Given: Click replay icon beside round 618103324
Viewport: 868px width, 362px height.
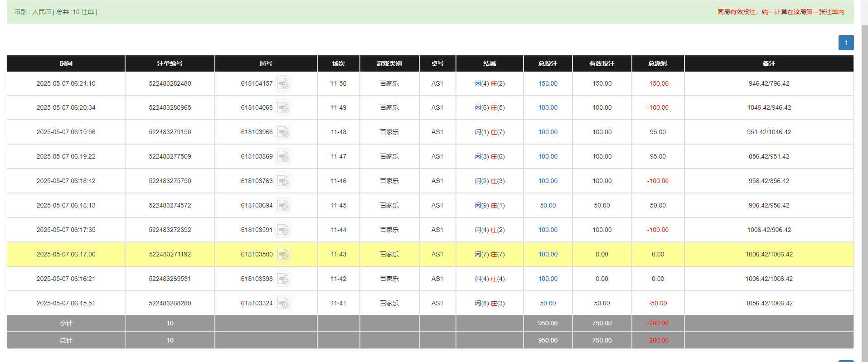Looking at the screenshot, I should [x=283, y=304].
